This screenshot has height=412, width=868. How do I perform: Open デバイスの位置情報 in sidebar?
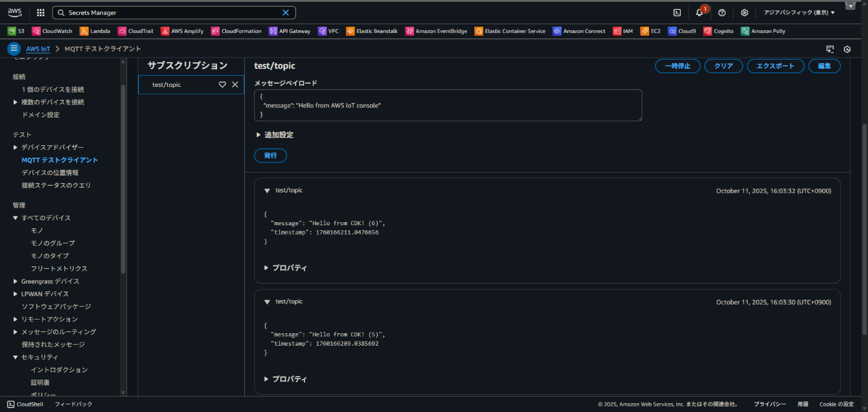pos(50,172)
